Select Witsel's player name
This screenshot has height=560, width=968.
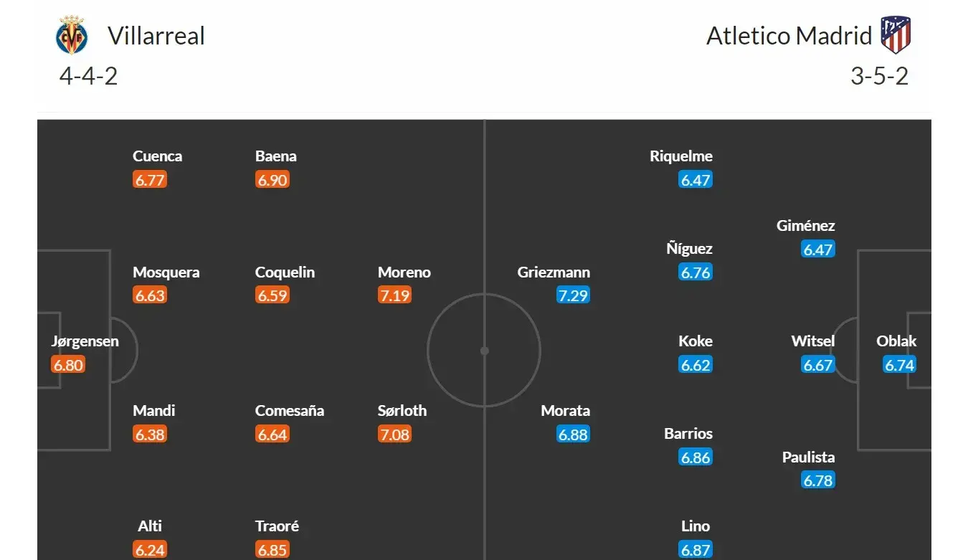coord(813,341)
